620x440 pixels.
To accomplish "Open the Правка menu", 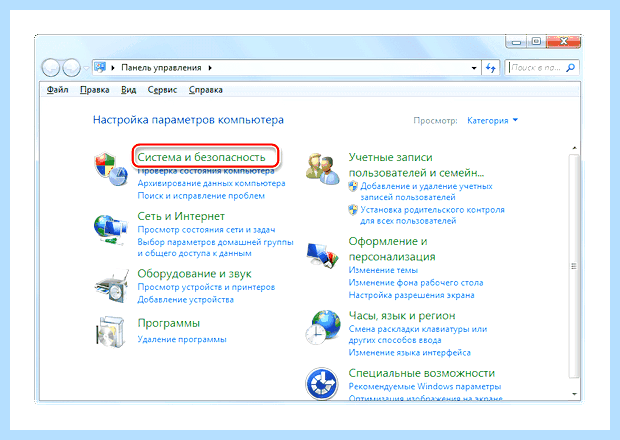I will [x=95, y=90].
